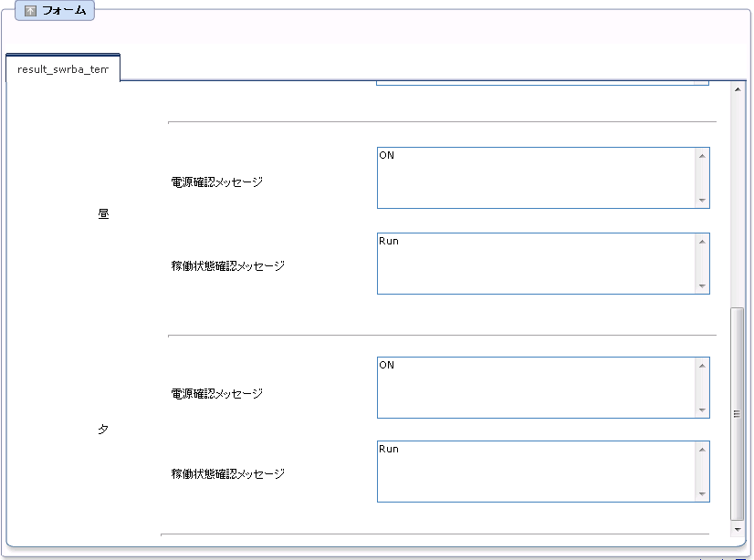Click up arrow in 夕 稼働状態確認 text area scrollbar
This screenshot has width=754, height=560.
point(702,450)
